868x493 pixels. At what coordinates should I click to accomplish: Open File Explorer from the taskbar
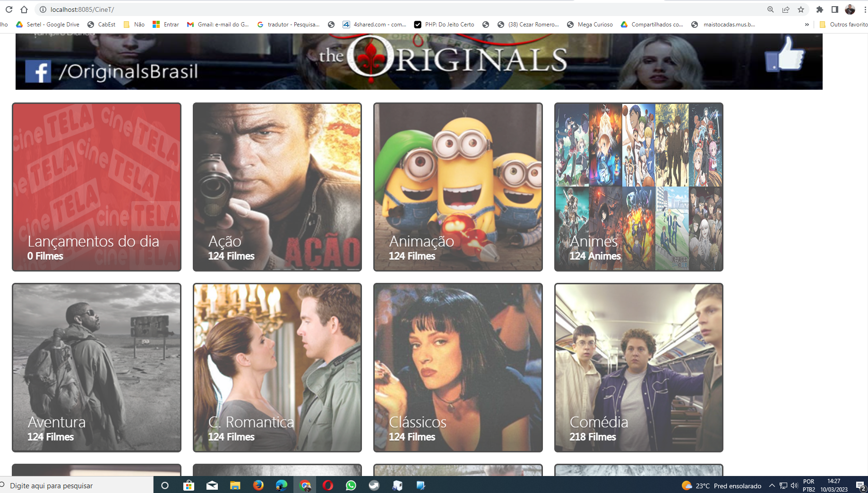pyautogui.click(x=235, y=485)
